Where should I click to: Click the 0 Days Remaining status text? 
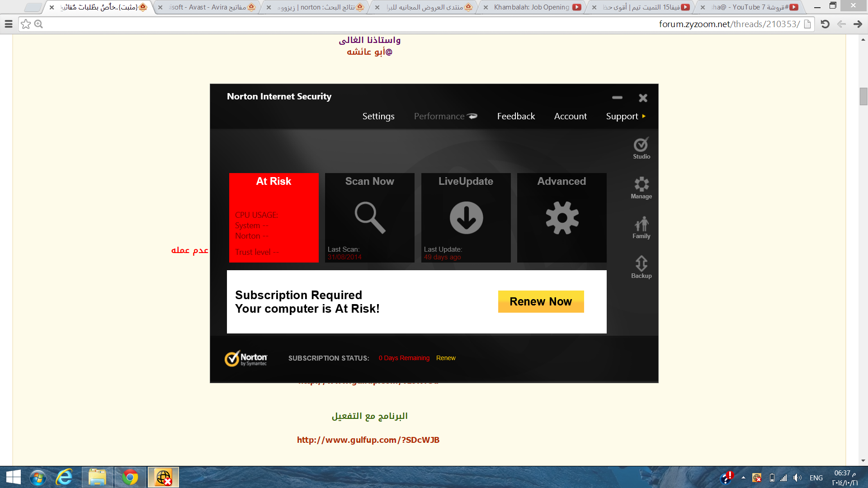pos(404,358)
